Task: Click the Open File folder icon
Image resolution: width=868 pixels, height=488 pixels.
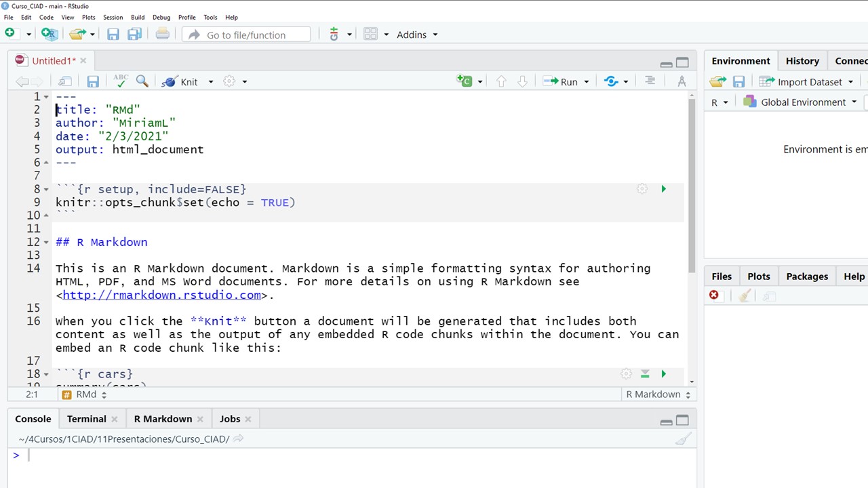Action: (77, 34)
